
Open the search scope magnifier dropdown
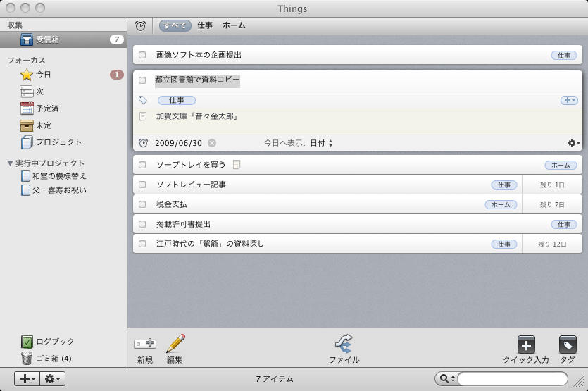coord(446,378)
